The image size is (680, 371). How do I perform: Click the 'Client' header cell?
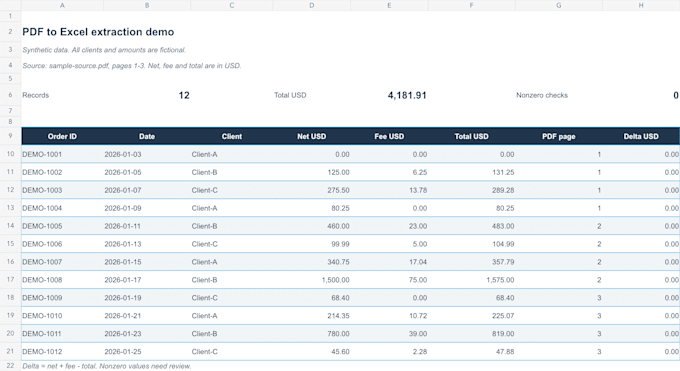[x=232, y=136]
